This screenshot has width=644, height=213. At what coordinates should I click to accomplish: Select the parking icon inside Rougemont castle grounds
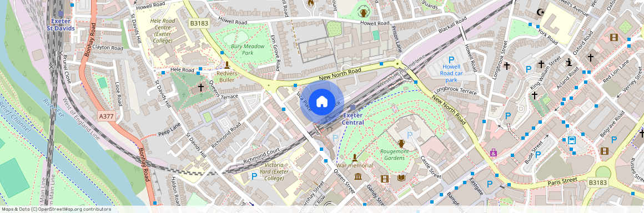tap(409, 135)
